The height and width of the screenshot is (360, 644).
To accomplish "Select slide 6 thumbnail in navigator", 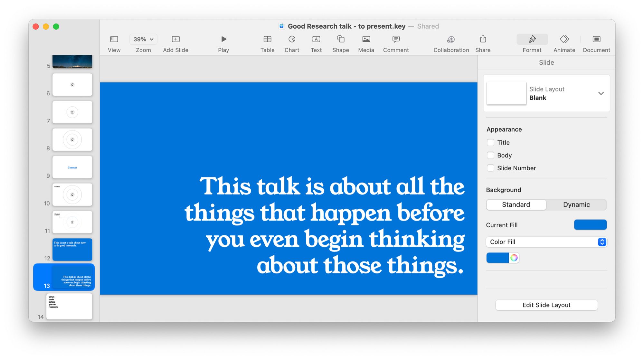I will tap(72, 85).
